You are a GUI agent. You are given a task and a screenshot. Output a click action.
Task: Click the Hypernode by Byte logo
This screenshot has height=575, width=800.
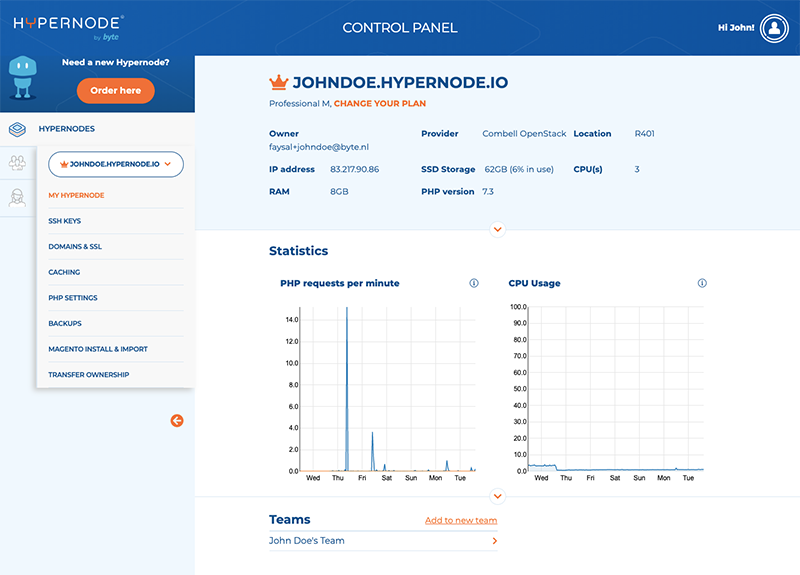tap(68, 26)
